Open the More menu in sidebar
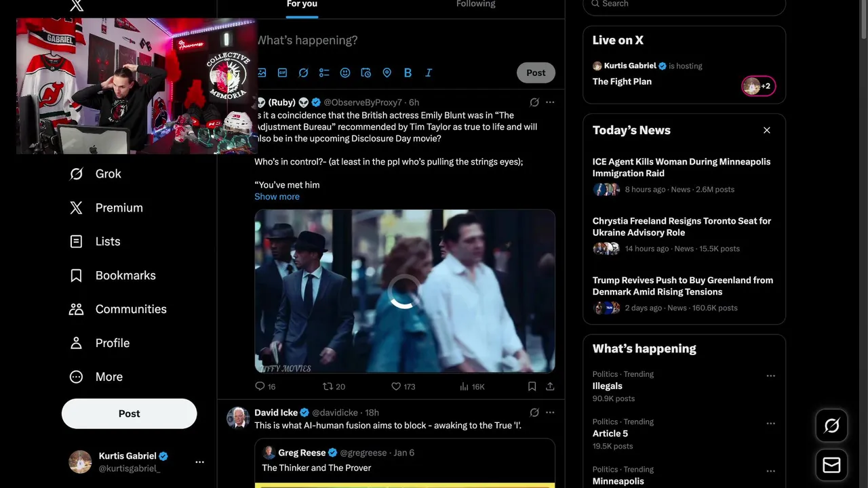 (x=96, y=377)
